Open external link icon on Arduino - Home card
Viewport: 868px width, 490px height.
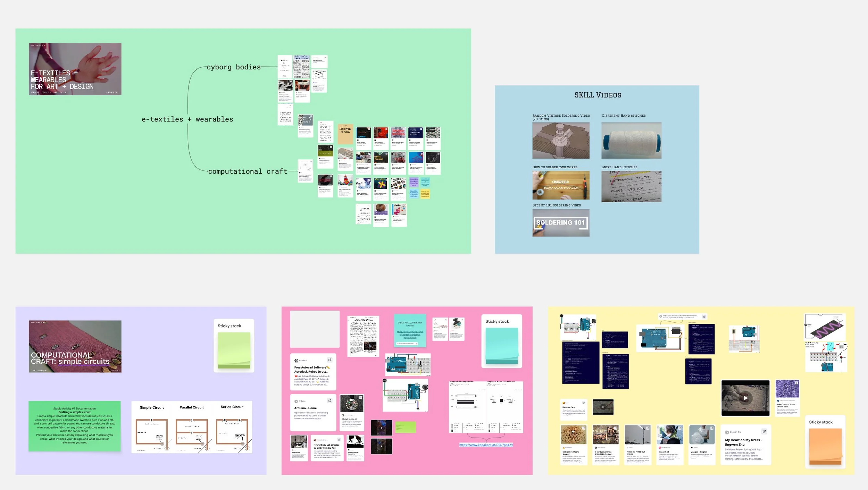click(x=329, y=400)
